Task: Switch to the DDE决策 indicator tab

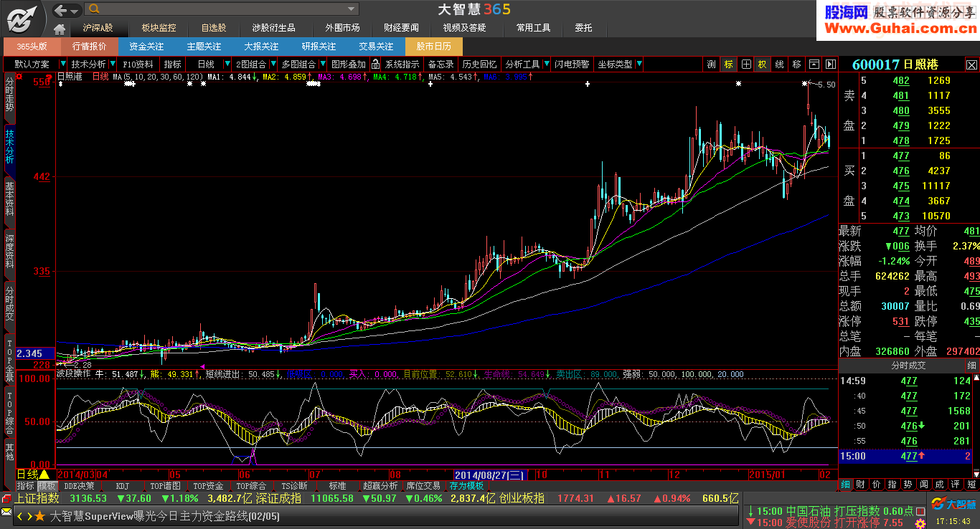Action: (x=79, y=485)
